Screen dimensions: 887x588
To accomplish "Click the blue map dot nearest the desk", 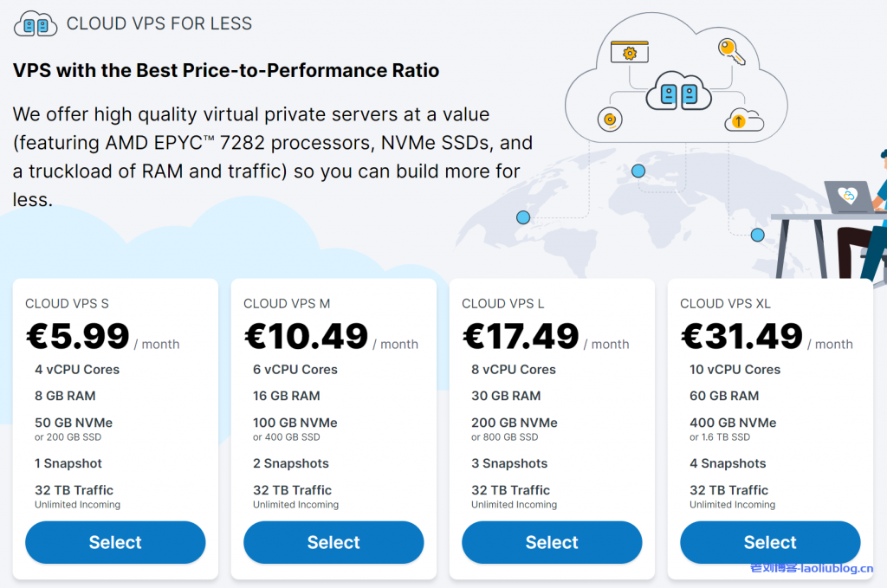I will pos(757,235).
